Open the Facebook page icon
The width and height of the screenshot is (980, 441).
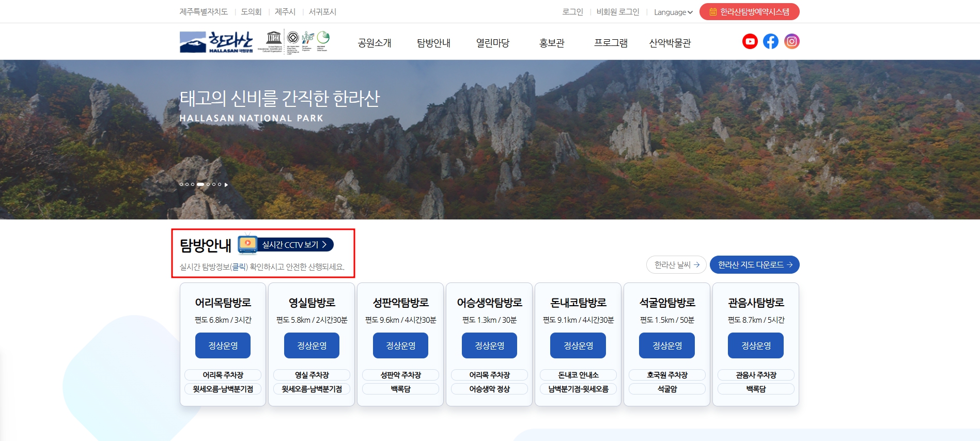click(771, 41)
